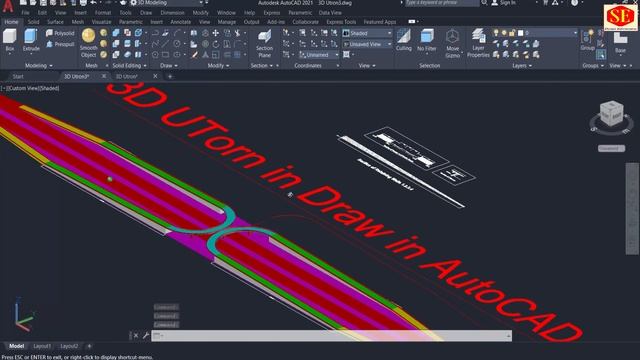Open the Shaded visual style dropdown
The height and width of the screenshot is (360, 640).
pyautogui.click(x=367, y=33)
